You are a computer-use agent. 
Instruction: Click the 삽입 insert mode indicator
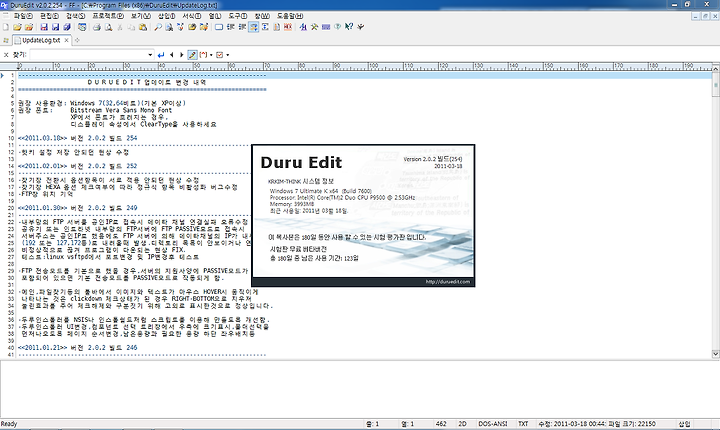coord(684,424)
